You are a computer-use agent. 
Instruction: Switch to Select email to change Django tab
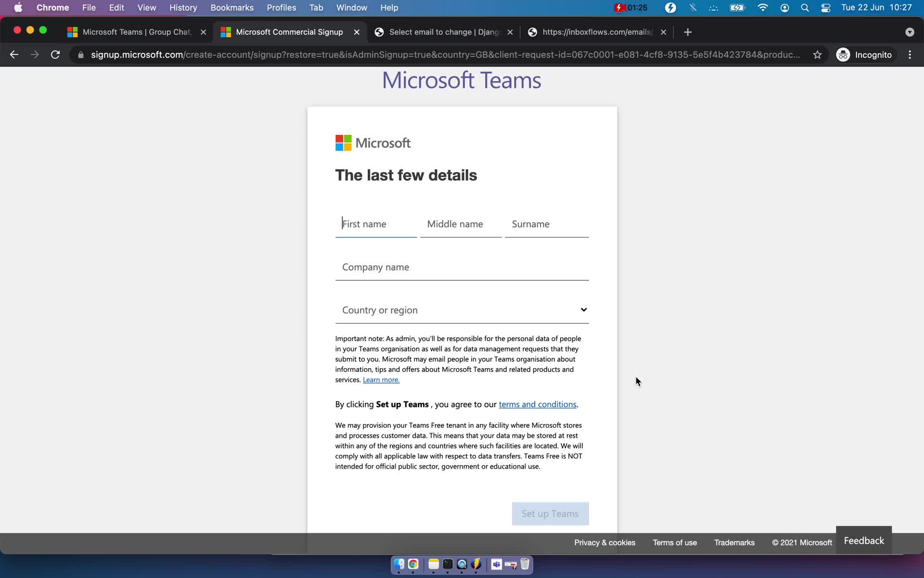click(x=444, y=32)
